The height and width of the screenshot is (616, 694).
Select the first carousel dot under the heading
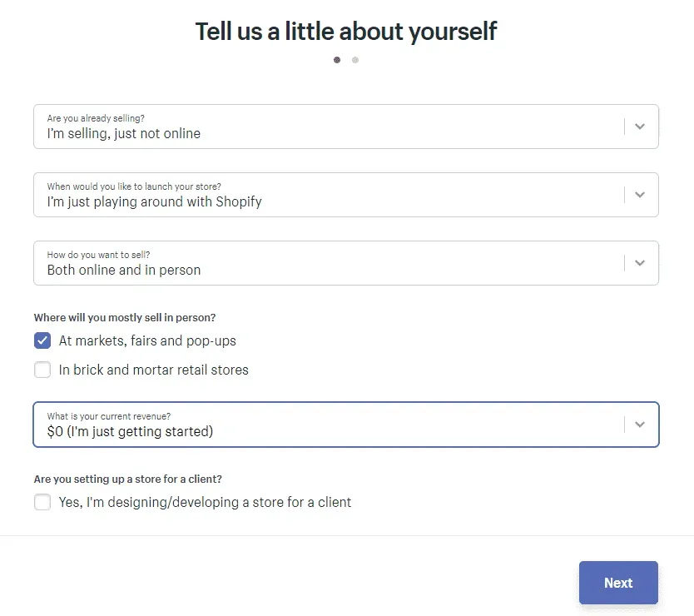click(x=337, y=59)
